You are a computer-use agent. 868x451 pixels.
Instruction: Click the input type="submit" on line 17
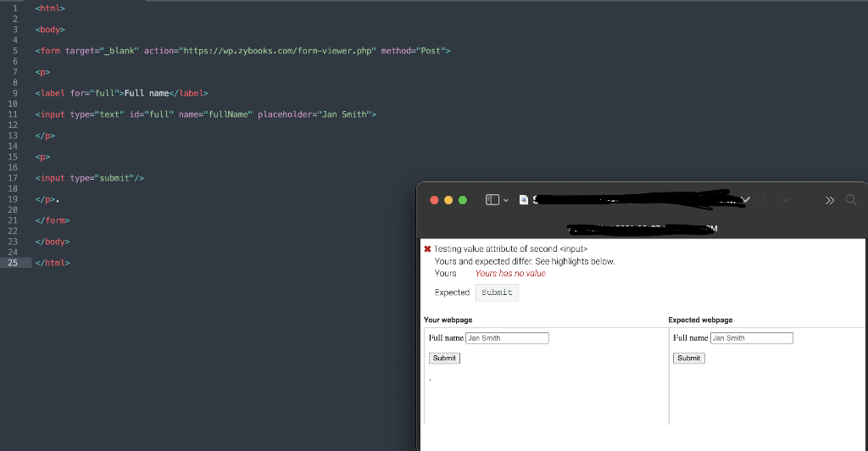click(90, 178)
